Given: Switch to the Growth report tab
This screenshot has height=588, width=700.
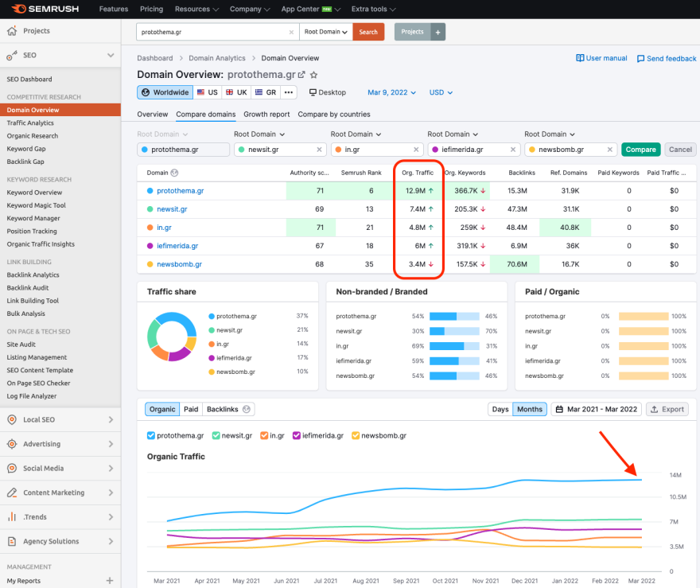Looking at the screenshot, I should click(266, 114).
